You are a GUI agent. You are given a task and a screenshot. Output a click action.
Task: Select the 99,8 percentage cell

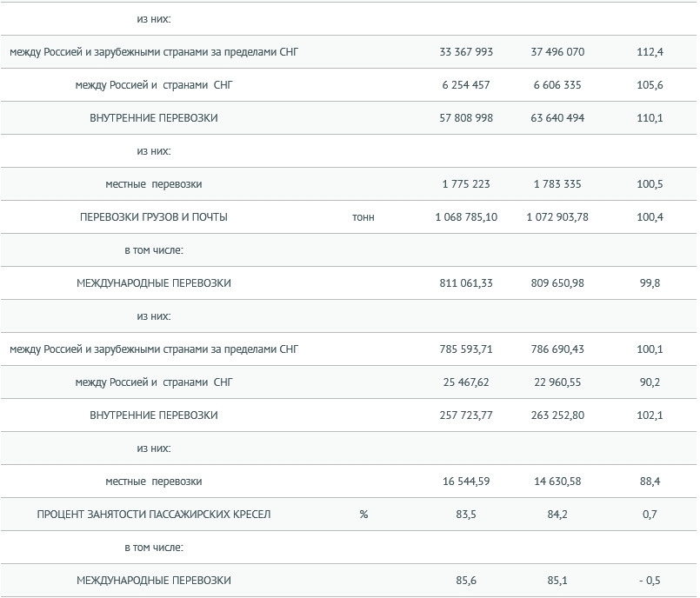tap(650, 283)
